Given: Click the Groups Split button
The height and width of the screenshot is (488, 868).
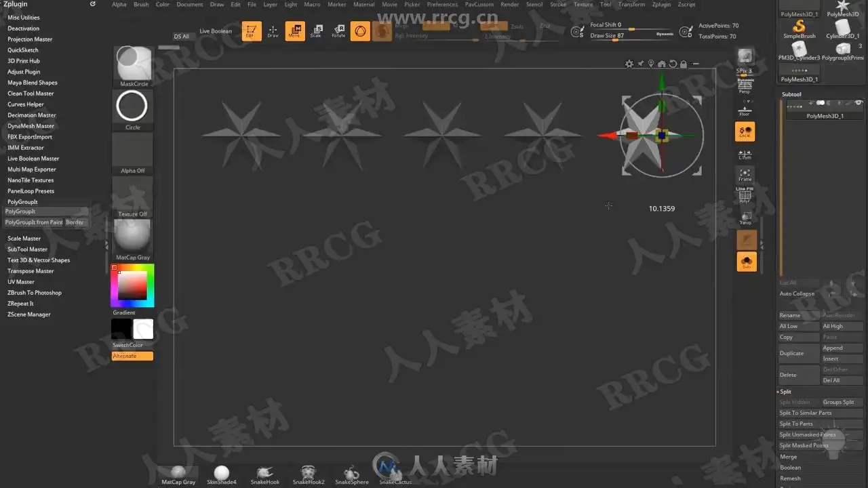Looking at the screenshot, I should pyautogui.click(x=842, y=402).
